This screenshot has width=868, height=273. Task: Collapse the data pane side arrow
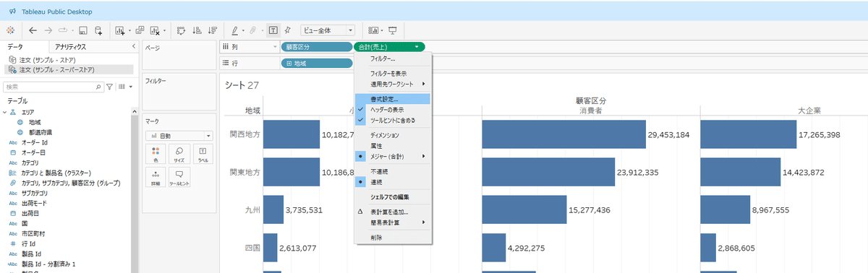tap(133, 46)
